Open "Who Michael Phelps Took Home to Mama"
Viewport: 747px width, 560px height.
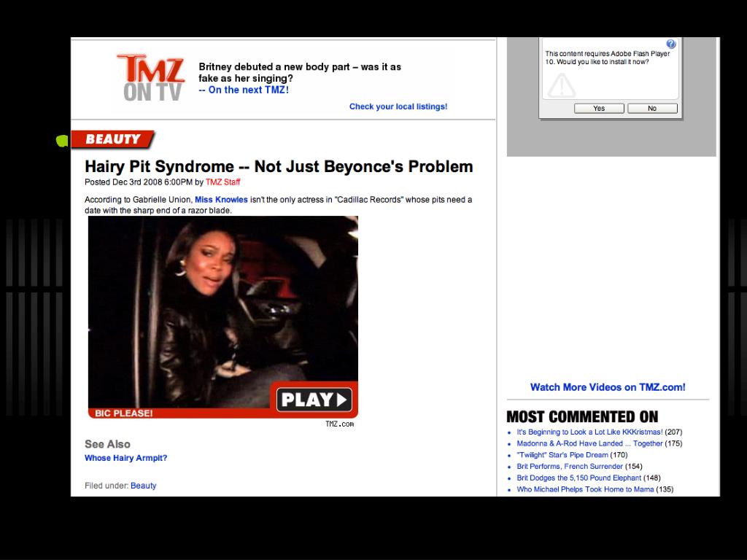pyautogui.click(x=586, y=489)
